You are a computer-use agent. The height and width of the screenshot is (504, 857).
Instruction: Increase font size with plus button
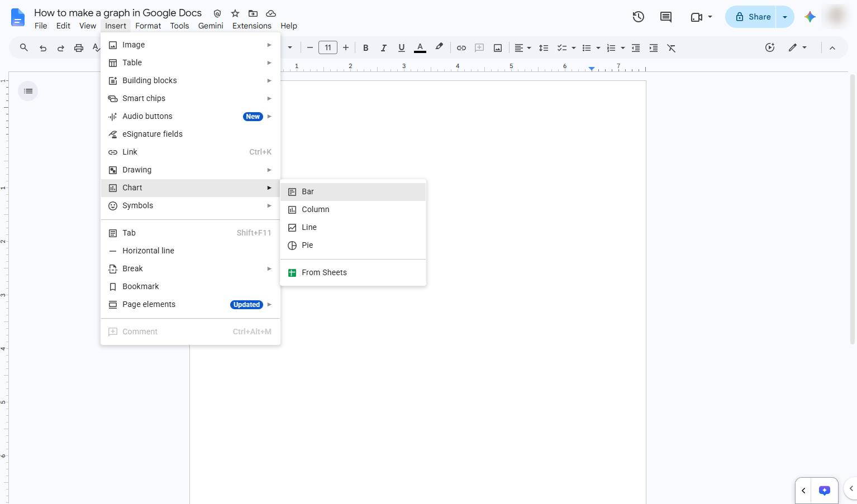tap(346, 48)
